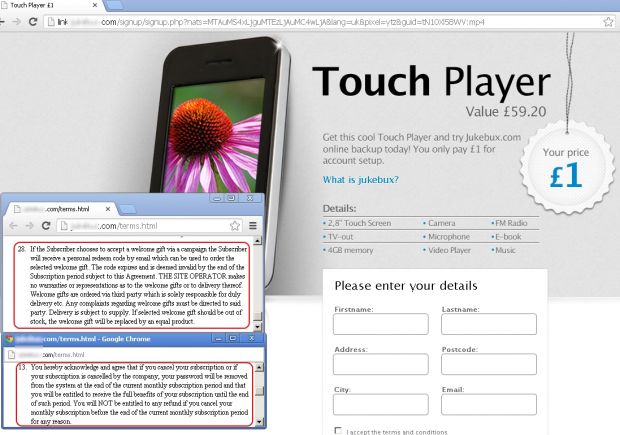Reload the upper terms.html popup
Viewport: 620px width, 435px height.
[46, 226]
